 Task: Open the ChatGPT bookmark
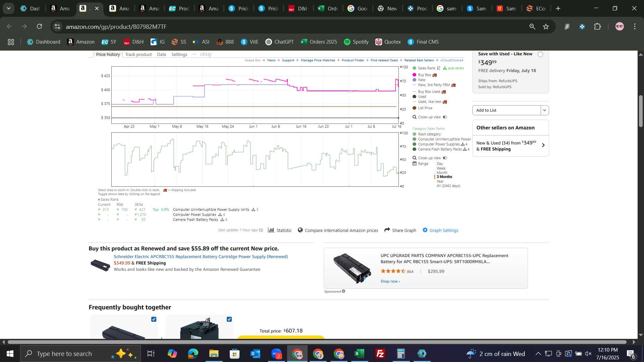pyautogui.click(x=279, y=42)
